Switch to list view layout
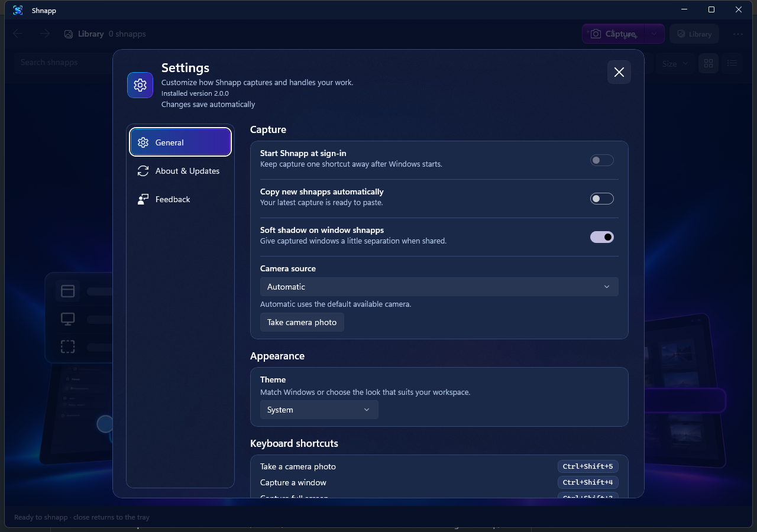 coord(732,63)
